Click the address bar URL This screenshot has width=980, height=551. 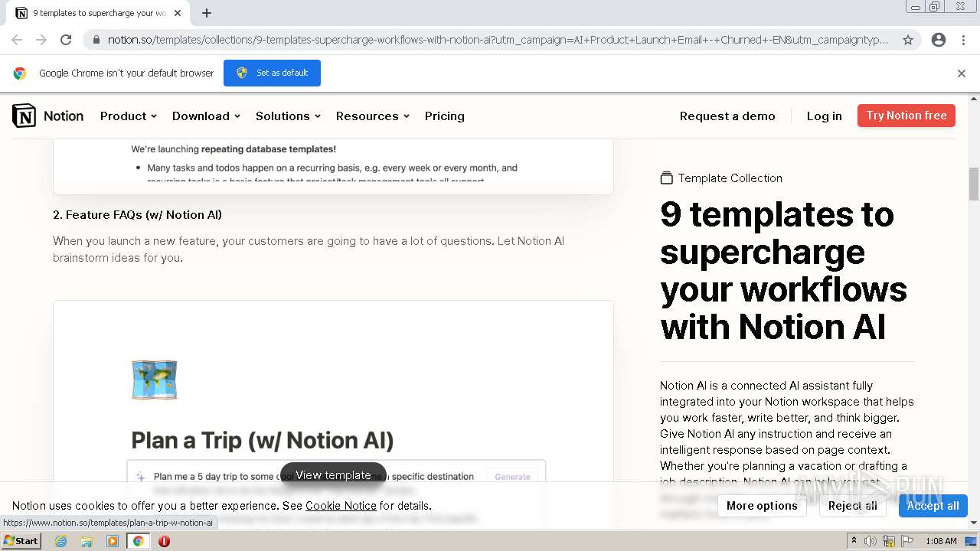[x=498, y=40]
